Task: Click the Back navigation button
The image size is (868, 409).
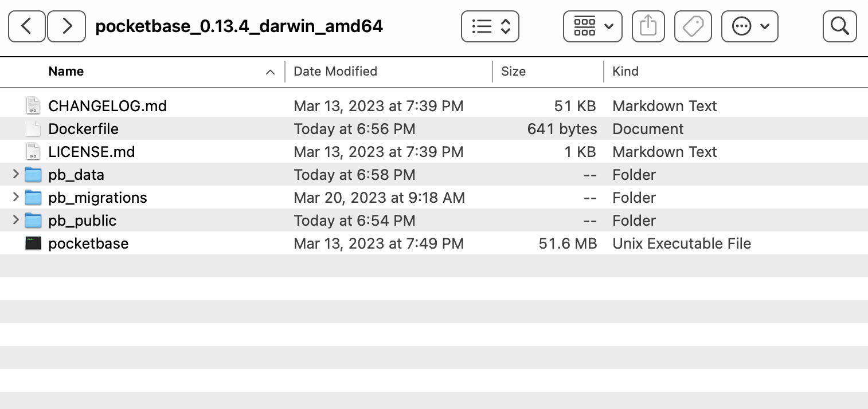Action: click(x=26, y=26)
